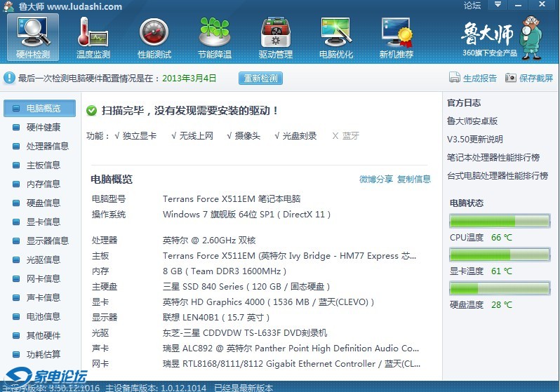This screenshot has height=392, width=560.
Task: Click 英特尔 HD Graphics 4000 graphics text
Action: click(268, 302)
